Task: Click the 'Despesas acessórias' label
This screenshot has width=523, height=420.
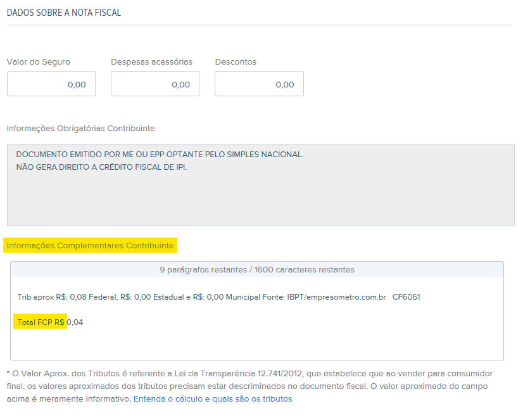Action: click(x=151, y=62)
